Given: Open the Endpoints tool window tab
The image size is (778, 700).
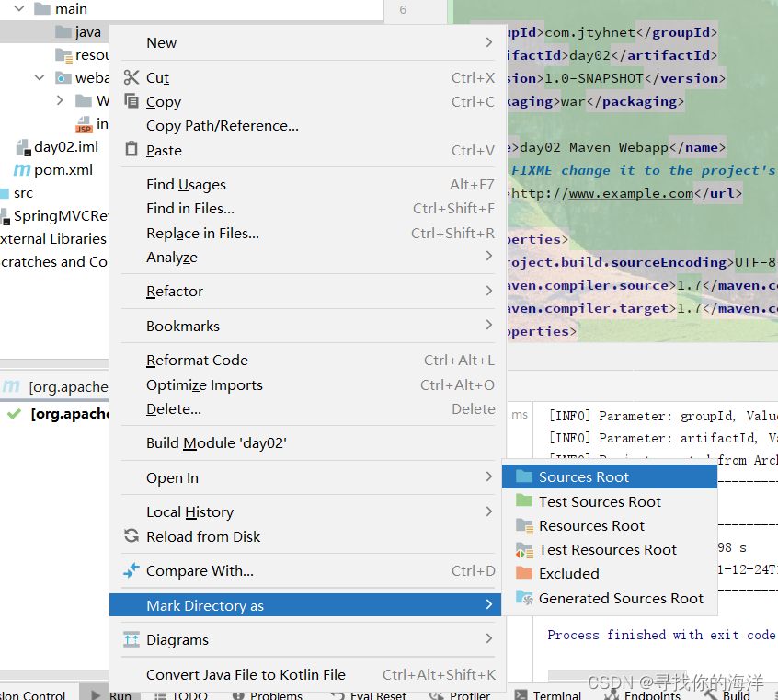Looking at the screenshot, I should coord(643,694).
